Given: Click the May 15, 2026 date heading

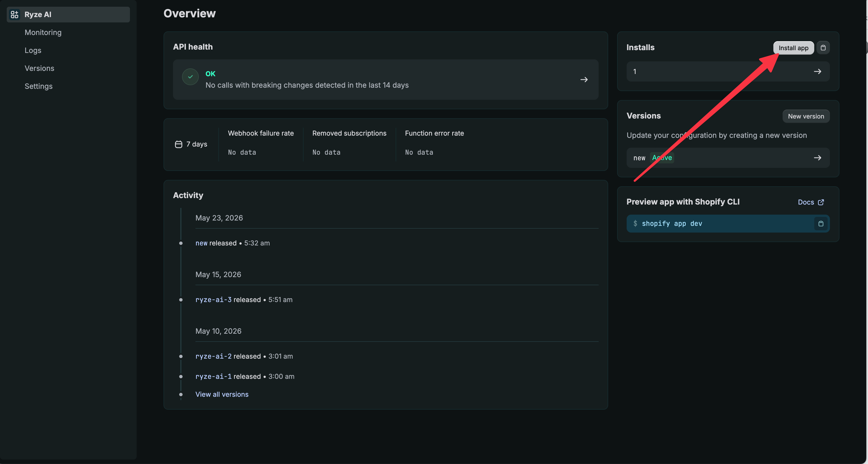Looking at the screenshot, I should pos(218,275).
